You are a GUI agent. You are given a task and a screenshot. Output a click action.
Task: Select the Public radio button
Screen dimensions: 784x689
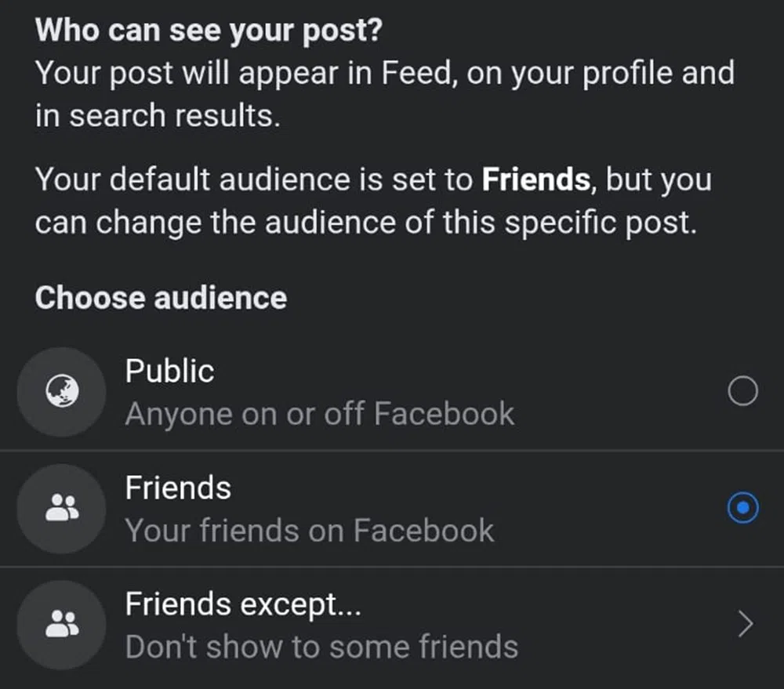point(742,391)
